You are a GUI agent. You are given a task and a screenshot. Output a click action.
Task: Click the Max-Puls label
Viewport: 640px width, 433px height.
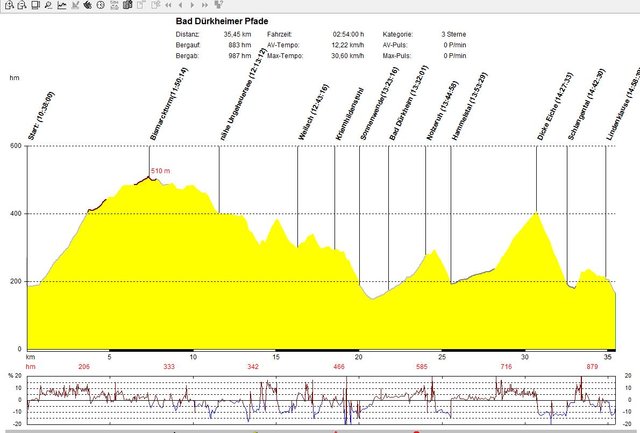pos(397,56)
